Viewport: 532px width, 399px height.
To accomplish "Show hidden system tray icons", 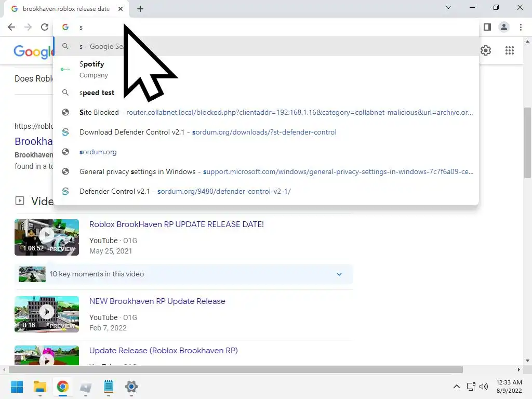I will click(x=457, y=387).
